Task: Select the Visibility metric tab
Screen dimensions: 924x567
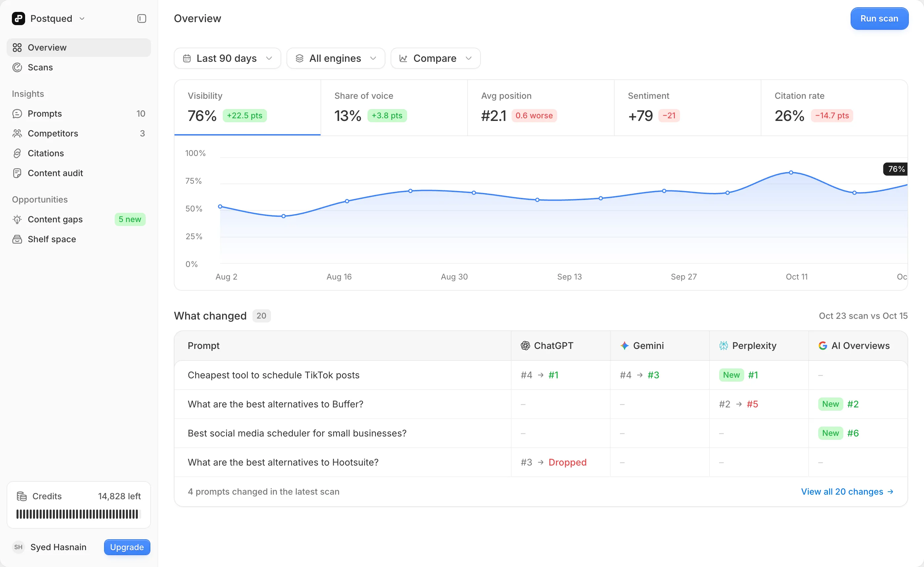Action: pos(248,108)
